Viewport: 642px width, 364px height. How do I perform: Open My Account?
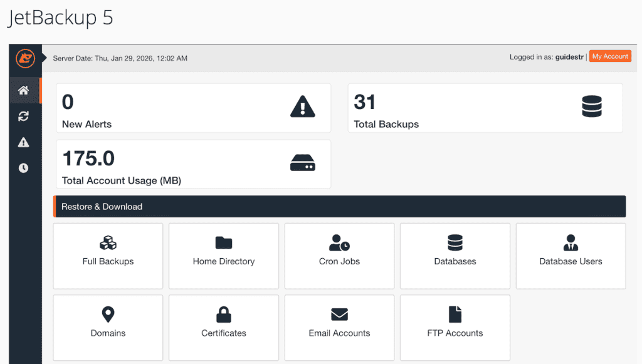610,56
